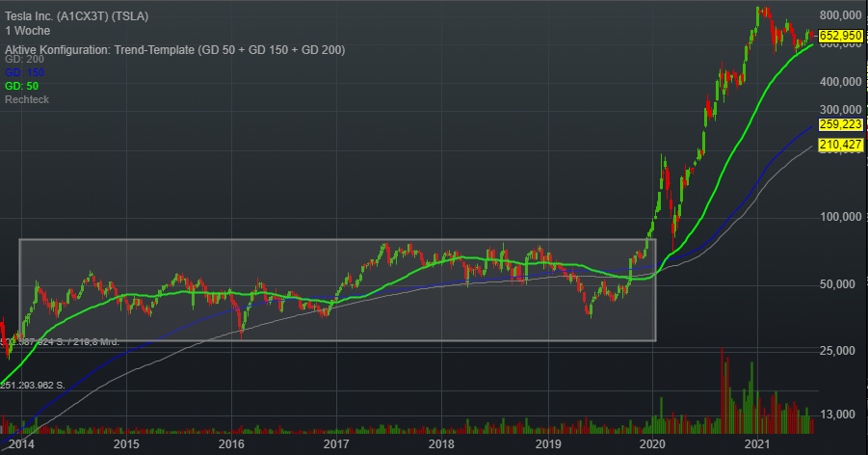This screenshot has width=868, height=455.
Task: Click the 2021 label on time axis
Action: 757,444
